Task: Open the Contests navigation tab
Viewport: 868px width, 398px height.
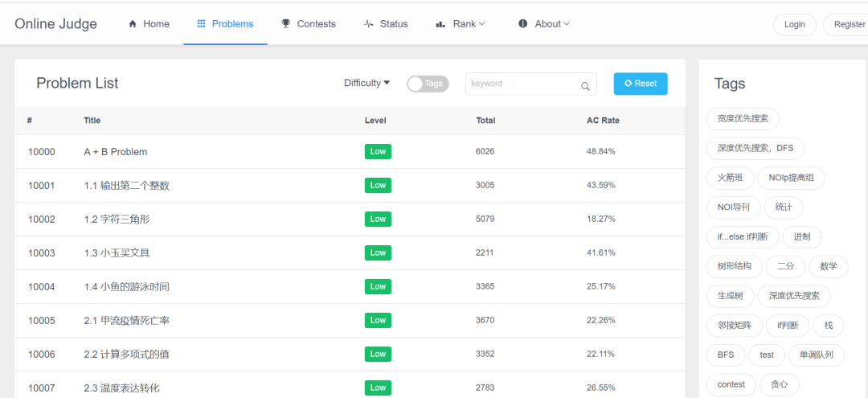Action: pyautogui.click(x=316, y=24)
